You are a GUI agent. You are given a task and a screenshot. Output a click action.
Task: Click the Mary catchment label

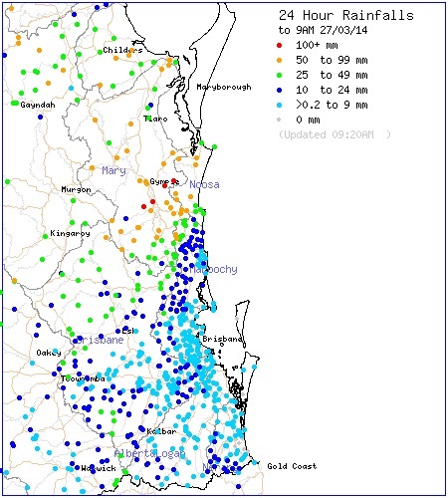coord(113,171)
